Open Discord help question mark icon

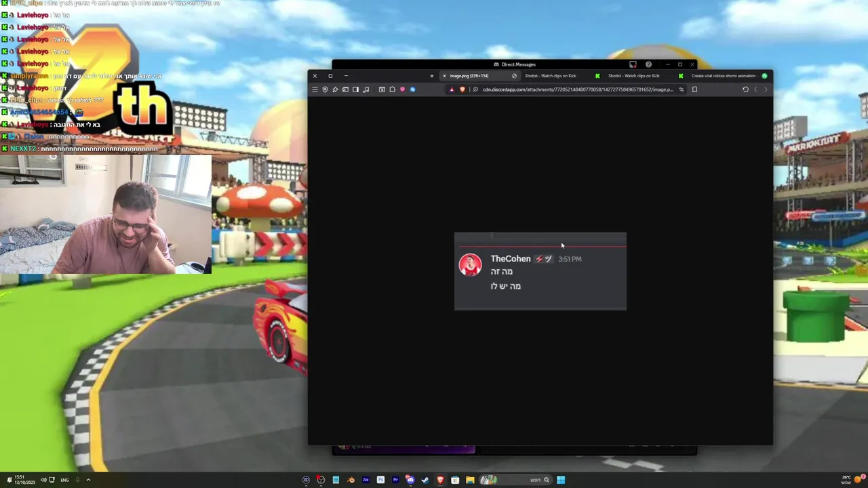click(648, 64)
